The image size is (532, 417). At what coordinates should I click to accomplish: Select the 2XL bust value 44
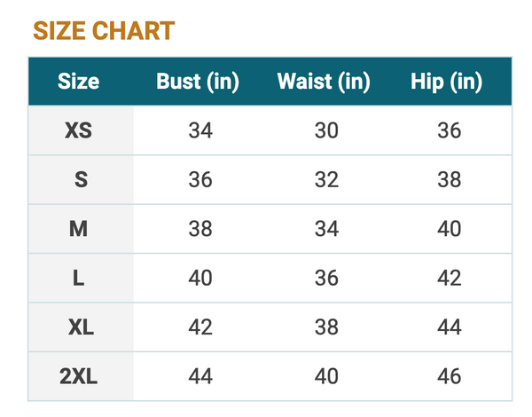point(200,376)
